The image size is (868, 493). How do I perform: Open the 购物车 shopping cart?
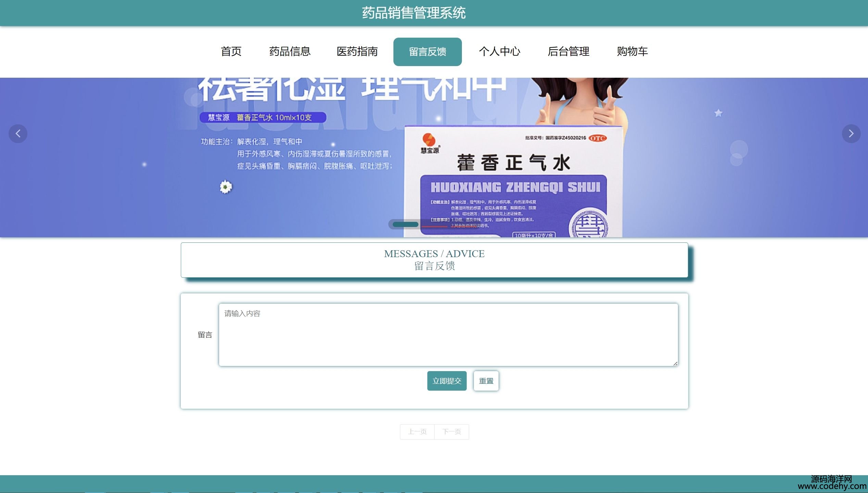click(x=632, y=52)
